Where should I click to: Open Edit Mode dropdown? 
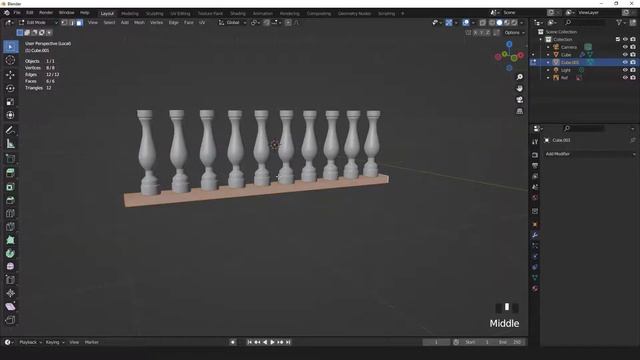pyautogui.click(x=38, y=23)
